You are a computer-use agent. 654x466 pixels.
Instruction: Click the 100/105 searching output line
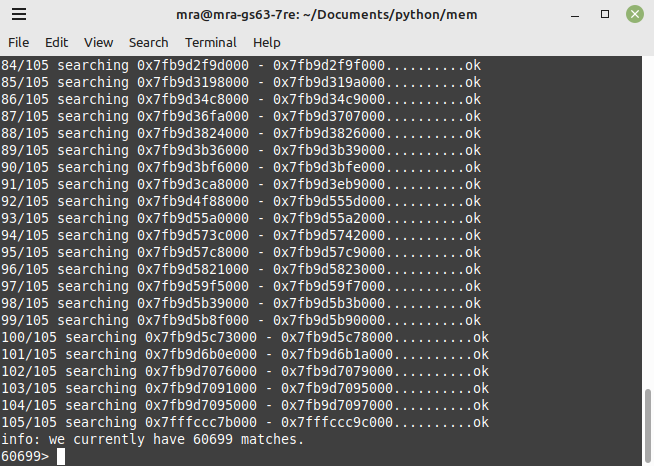tap(245, 337)
